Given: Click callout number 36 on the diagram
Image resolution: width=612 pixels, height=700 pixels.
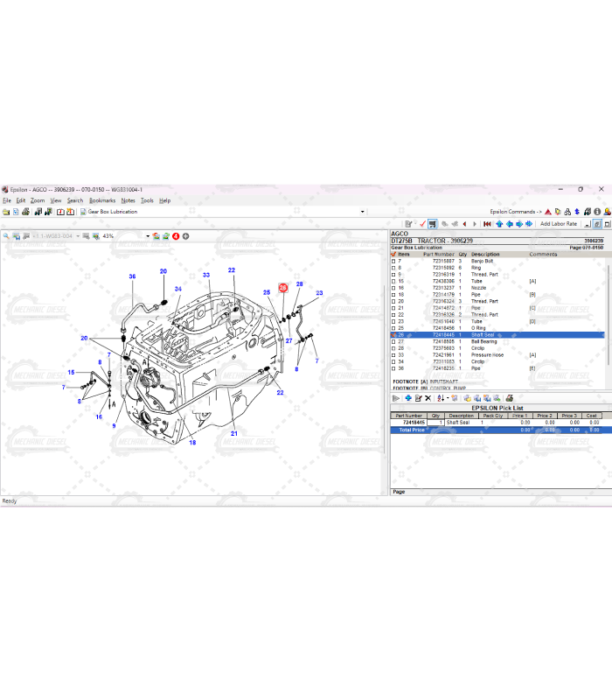Looking at the screenshot, I should pos(132,276).
